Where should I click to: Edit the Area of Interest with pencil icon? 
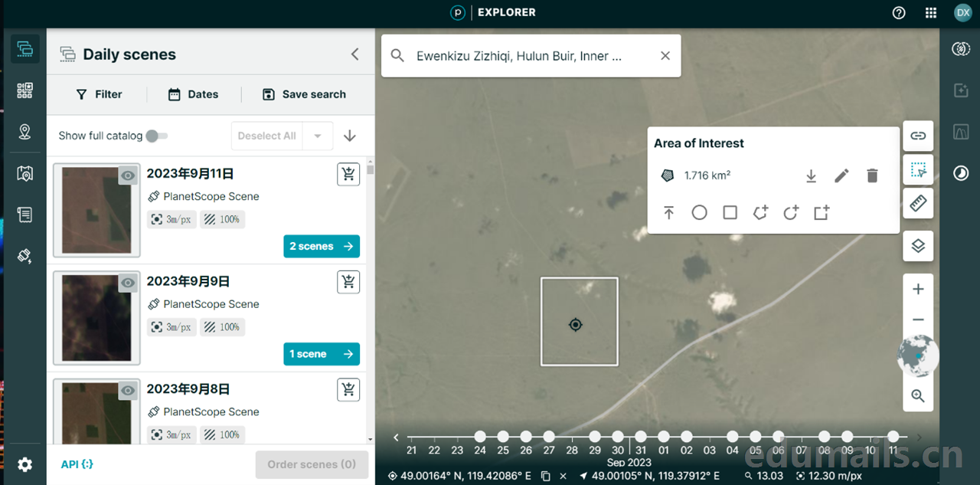point(841,175)
